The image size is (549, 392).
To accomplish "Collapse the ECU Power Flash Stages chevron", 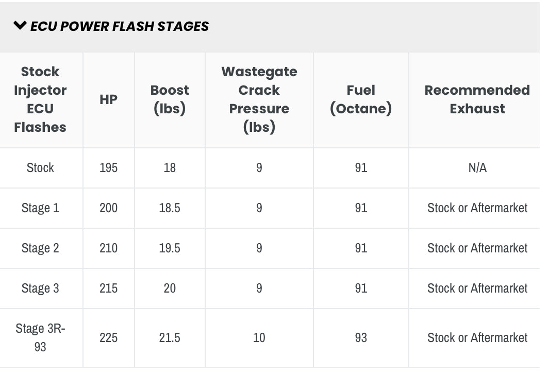I will coord(20,26).
